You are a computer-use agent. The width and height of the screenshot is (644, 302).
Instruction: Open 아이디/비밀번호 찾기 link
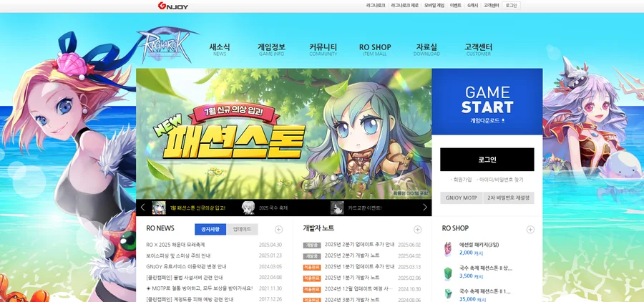pyautogui.click(x=501, y=180)
